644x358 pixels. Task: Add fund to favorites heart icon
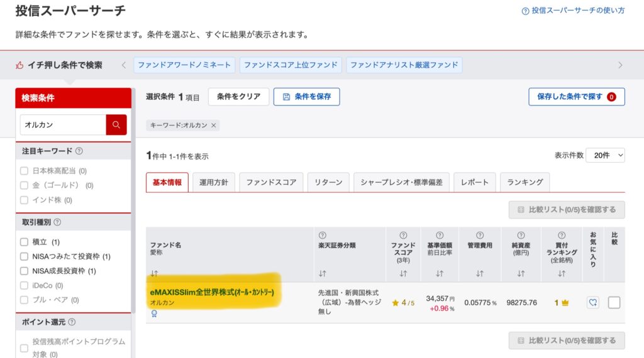point(592,302)
